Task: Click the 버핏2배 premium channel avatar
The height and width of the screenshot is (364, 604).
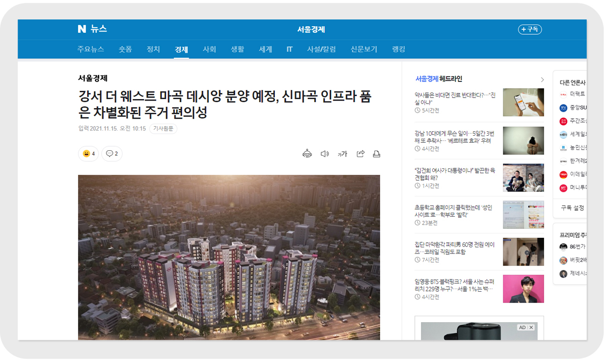Action: (563, 260)
